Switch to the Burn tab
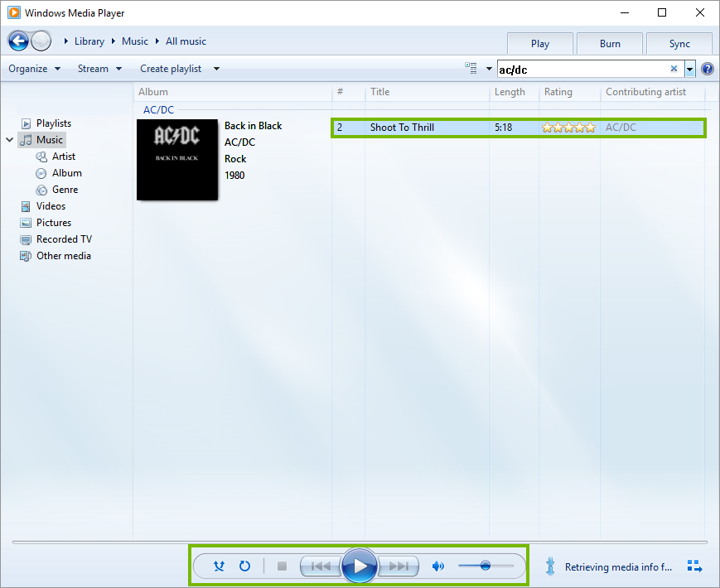The width and height of the screenshot is (720, 588). coord(609,43)
